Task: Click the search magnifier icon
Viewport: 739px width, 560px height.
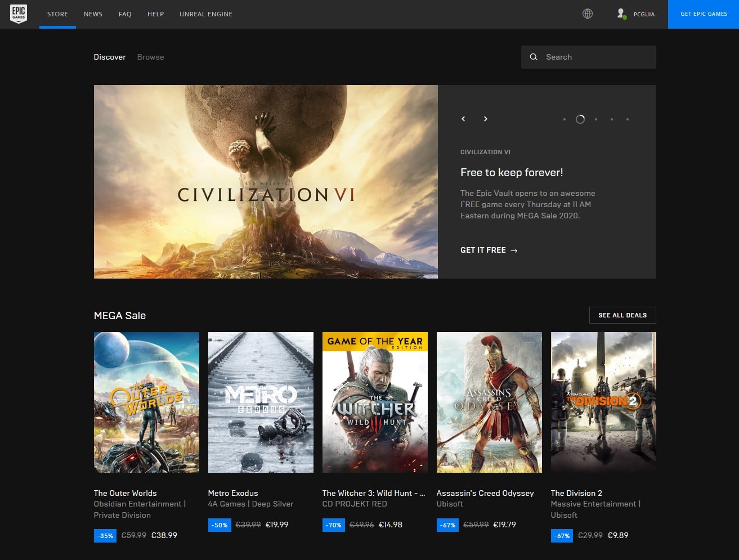Action: [x=534, y=57]
